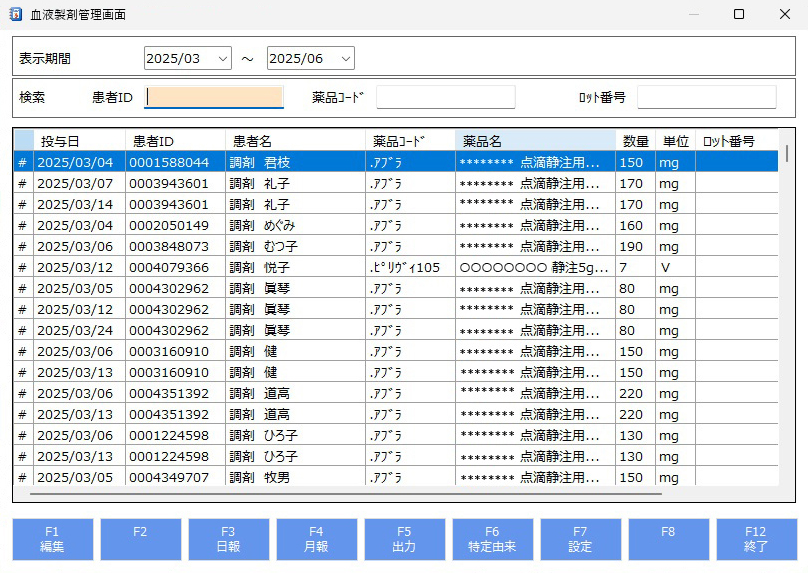
Task: Click the 薬品名 column header
Action: (535, 141)
